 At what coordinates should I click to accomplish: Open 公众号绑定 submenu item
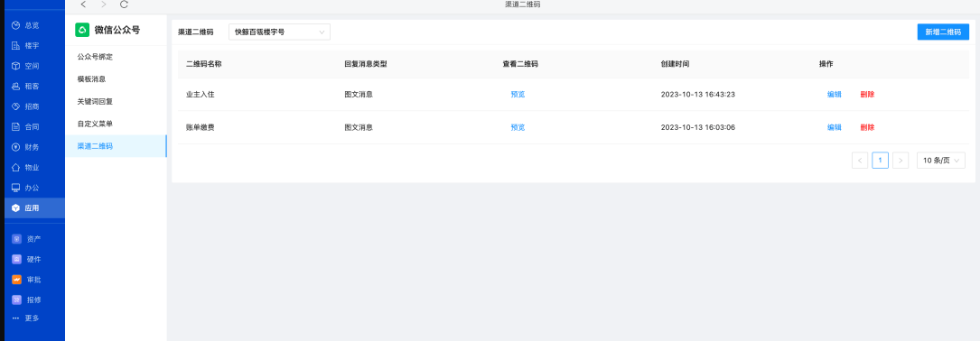117,57
